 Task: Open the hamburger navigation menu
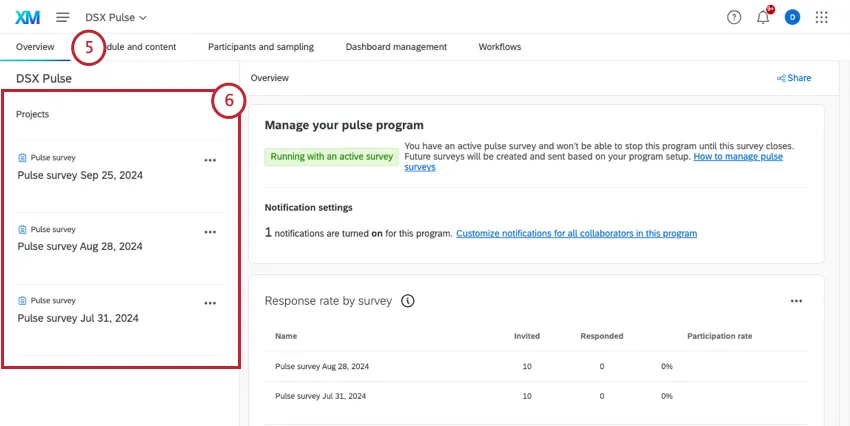click(63, 17)
